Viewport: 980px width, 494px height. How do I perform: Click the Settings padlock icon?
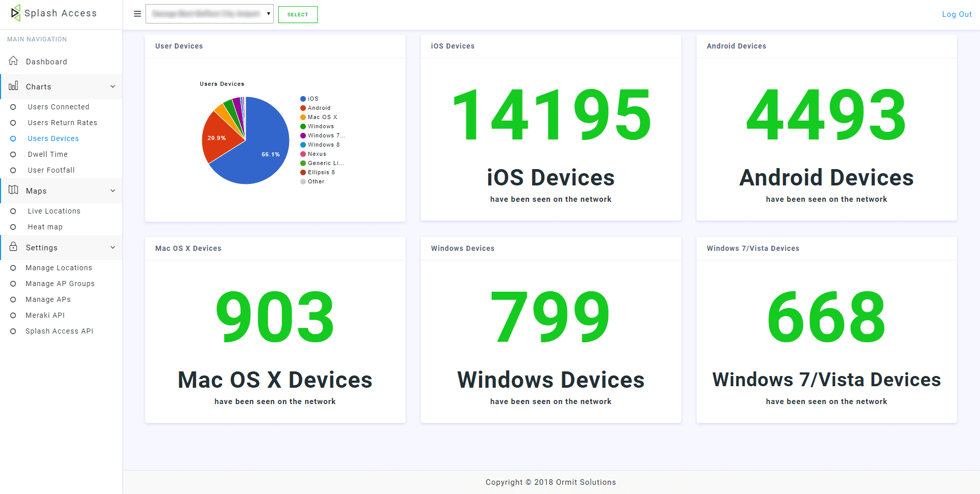[13, 247]
